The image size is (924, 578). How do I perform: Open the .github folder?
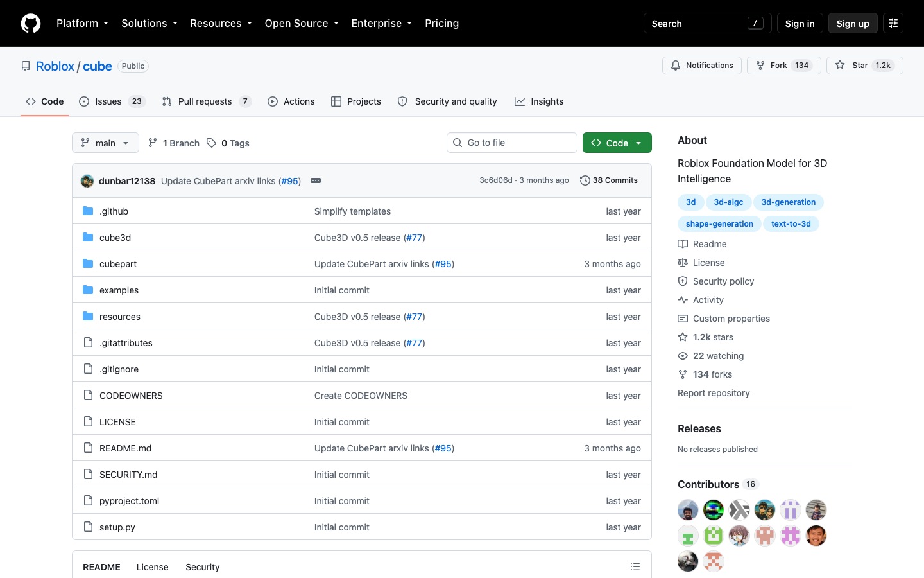(114, 211)
